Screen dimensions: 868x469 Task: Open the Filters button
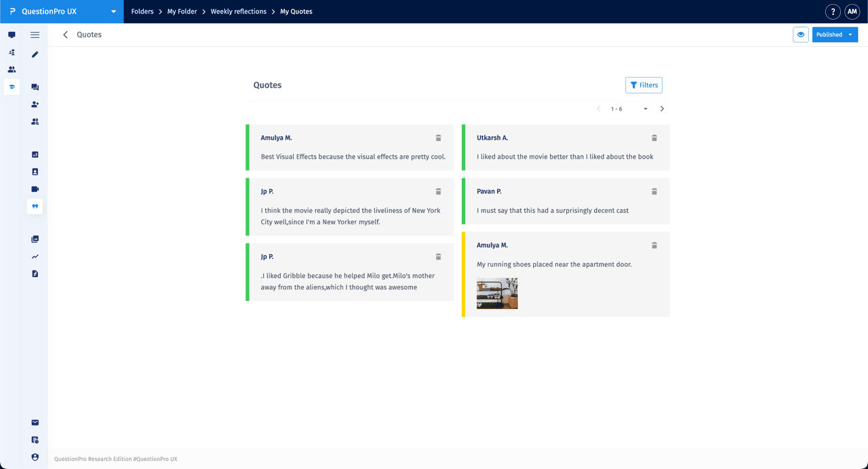coord(644,85)
